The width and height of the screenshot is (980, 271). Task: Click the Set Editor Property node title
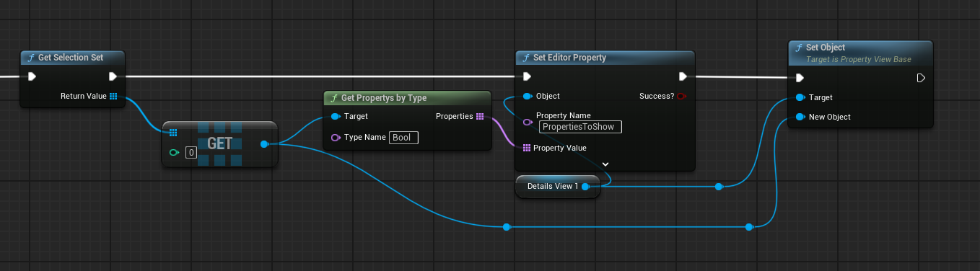coord(569,58)
